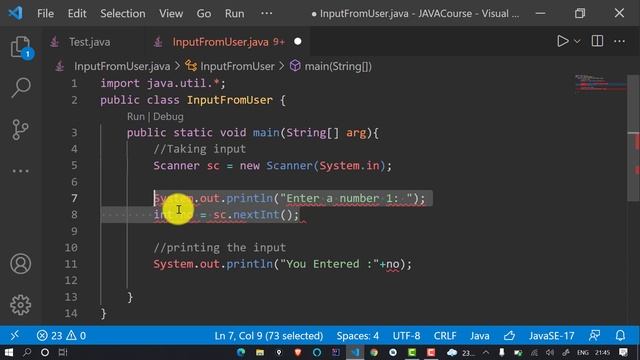Switch to the InputFromUser.java tab
The width and height of the screenshot is (640, 360).
(220, 42)
